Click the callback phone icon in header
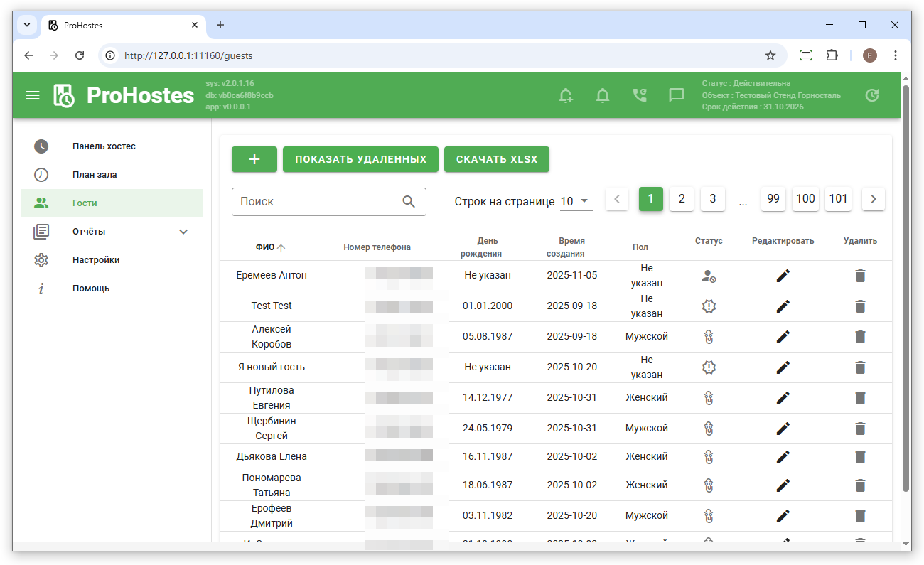This screenshot has width=924, height=565. [640, 96]
